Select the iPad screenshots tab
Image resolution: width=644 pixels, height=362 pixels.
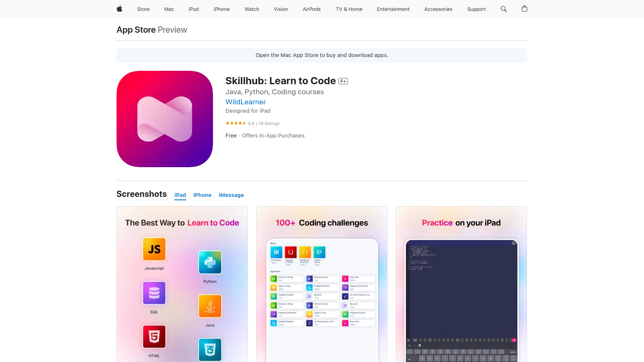(x=180, y=195)
